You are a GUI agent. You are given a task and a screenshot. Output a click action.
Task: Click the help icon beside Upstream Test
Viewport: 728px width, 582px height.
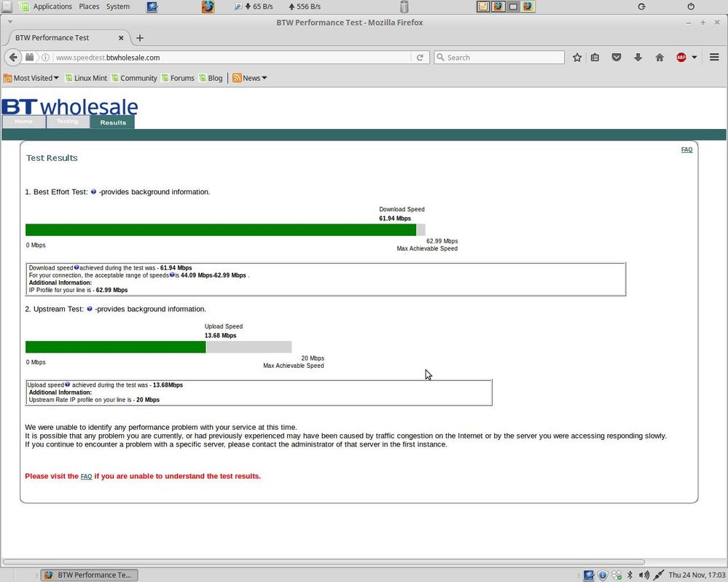90,309
